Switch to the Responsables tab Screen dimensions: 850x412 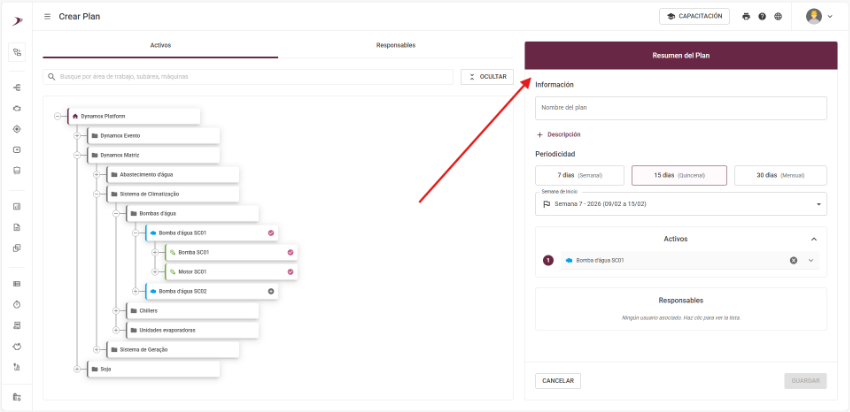pyautogui.click(x=395, y=45)
